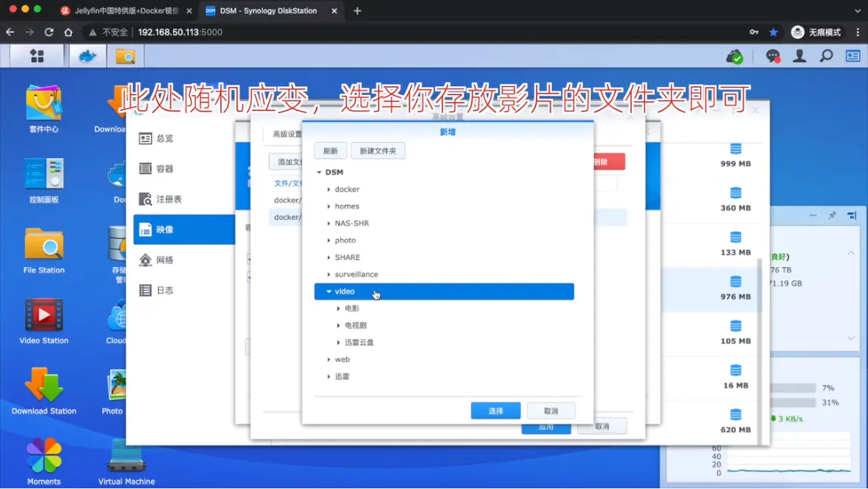Click the 新建文件夹 button
Viewport: 868px width, 489px height.
tap(378, 151)
